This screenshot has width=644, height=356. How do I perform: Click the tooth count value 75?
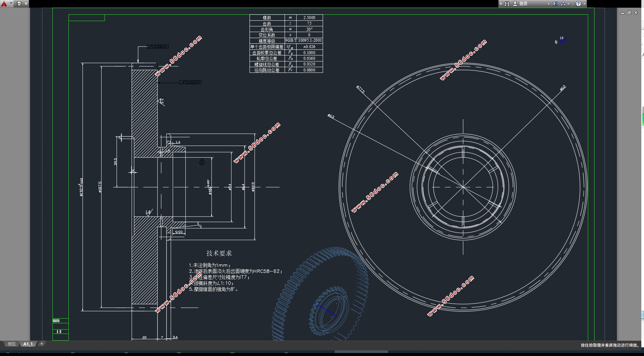click(309, 23)
